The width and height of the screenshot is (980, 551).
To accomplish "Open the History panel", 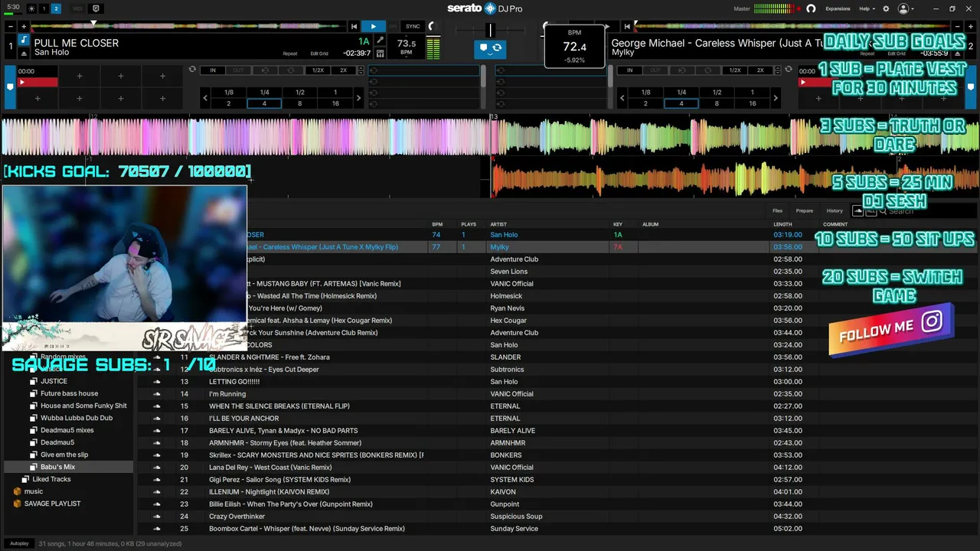I will (835, 210).
